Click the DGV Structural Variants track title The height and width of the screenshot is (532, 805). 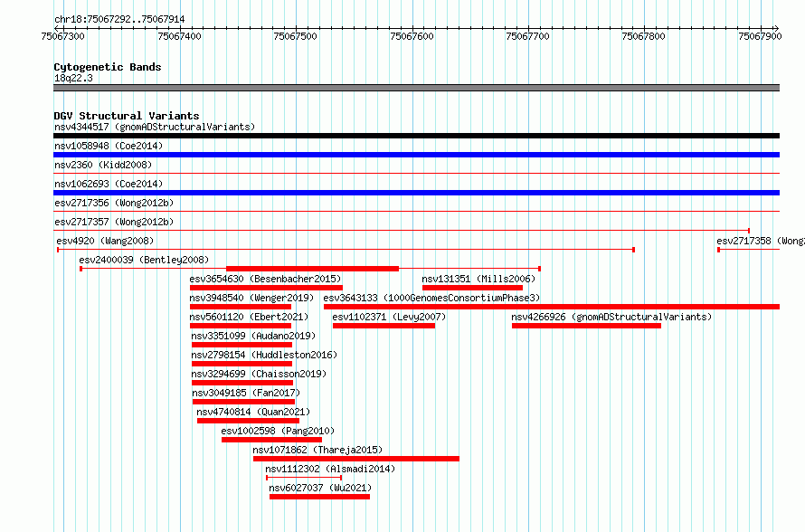[127, 116]
